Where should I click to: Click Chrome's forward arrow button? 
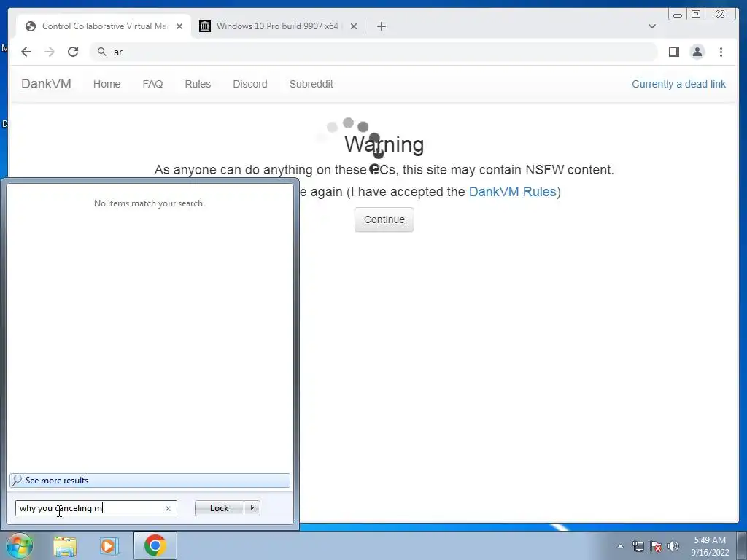click(x=50, y=52)
